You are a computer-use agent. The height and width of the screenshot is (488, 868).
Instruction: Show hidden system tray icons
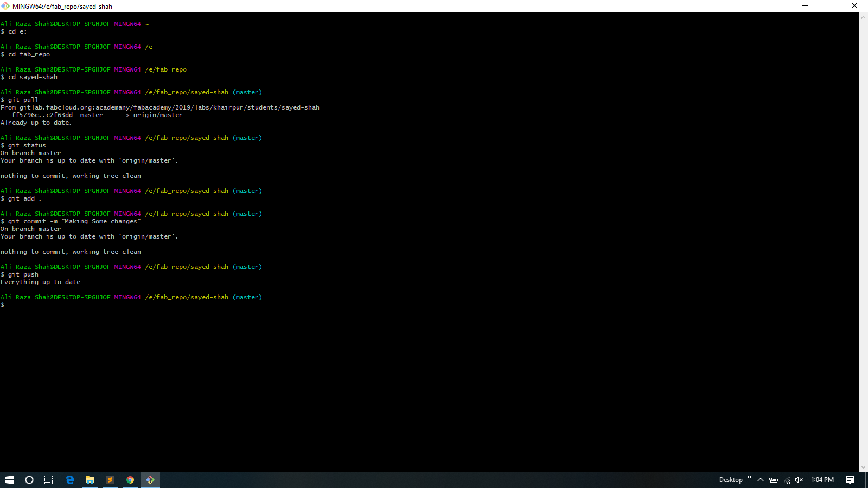[761, 480]
